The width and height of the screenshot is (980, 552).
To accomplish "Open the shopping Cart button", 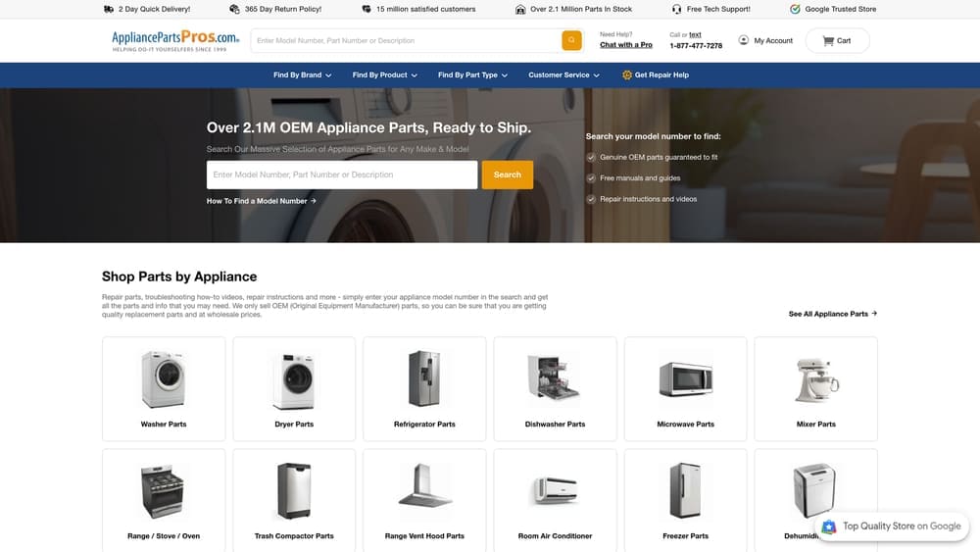I will (x=837, y=40).
